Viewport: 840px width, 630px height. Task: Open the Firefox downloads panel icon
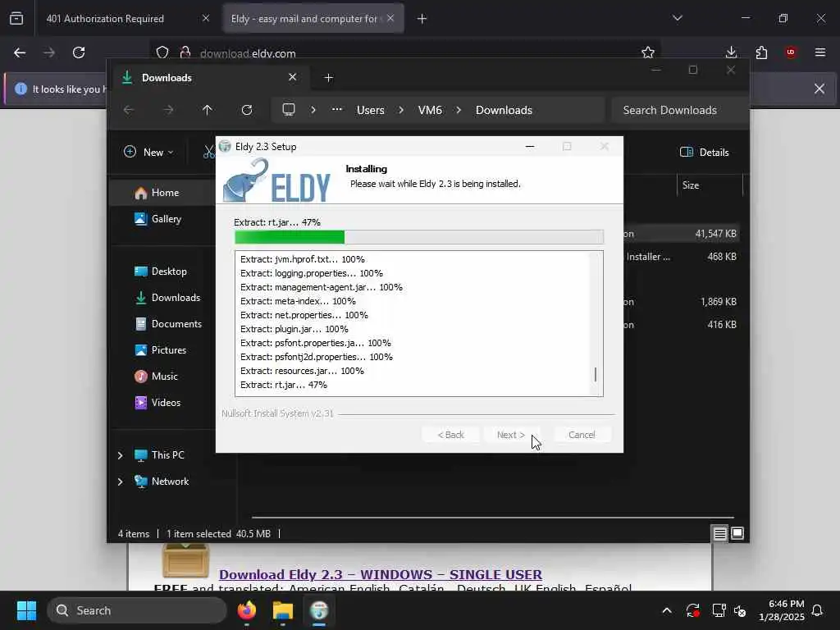pos(731,52)
